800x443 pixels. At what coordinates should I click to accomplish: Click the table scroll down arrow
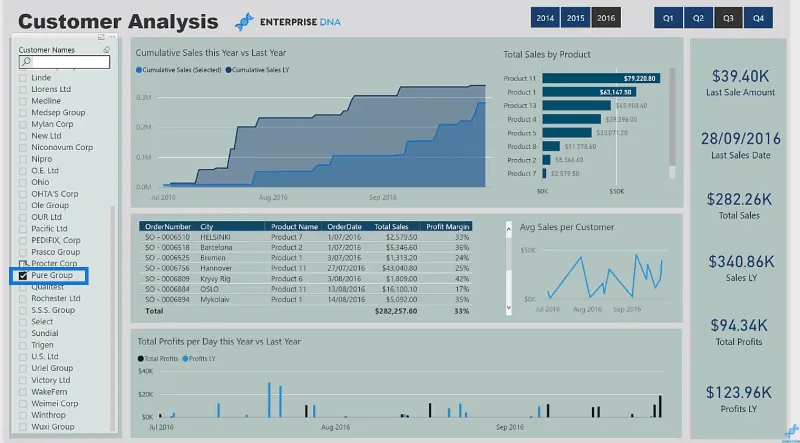[509, 307]
